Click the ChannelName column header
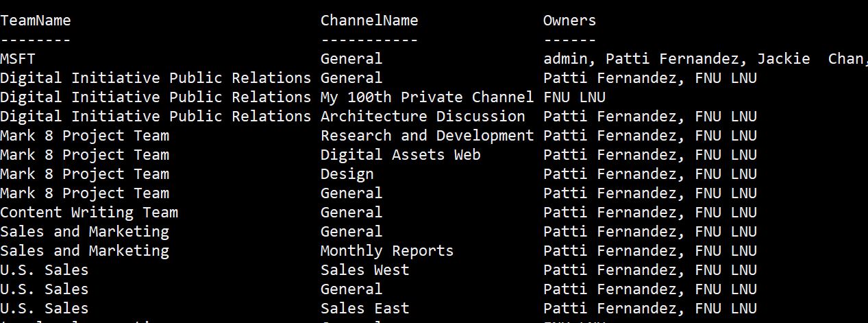868x323 pixels. [x=369, y=21]
